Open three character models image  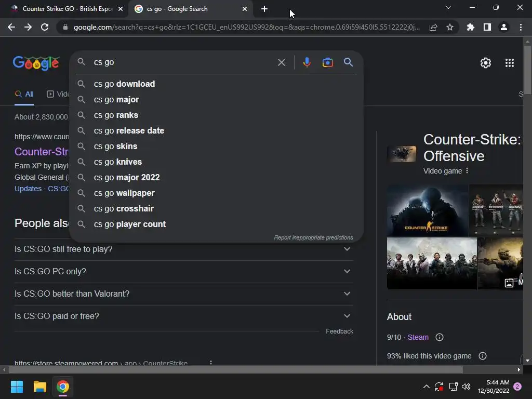tap(496, 210)
